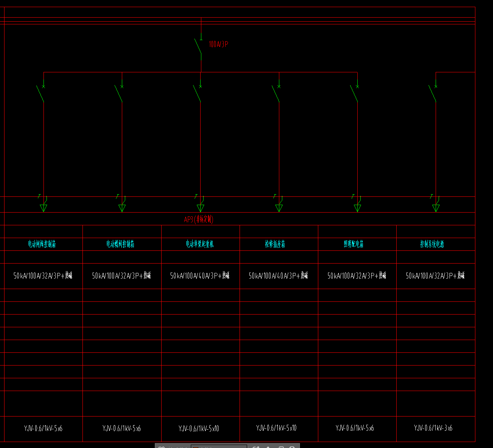Select YJV-0.6/1kV-5x10 cable under 电动单梁起重机
493x448 pixels.
coord(199,428)
